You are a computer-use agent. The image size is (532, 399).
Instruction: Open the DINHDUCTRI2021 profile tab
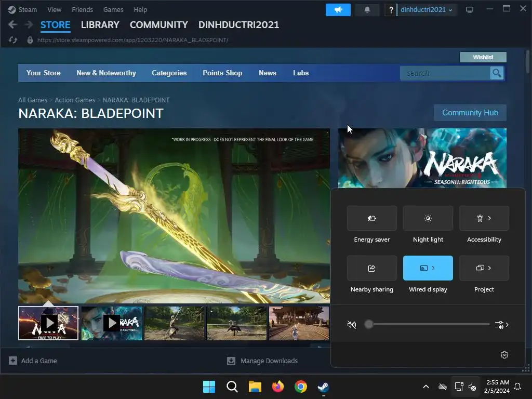tap(238, 25)
